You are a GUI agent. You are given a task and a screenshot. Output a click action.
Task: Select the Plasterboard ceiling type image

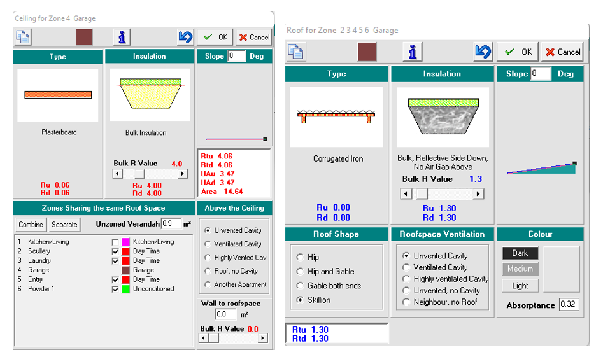pyautogui.click(x=58, y=95)
